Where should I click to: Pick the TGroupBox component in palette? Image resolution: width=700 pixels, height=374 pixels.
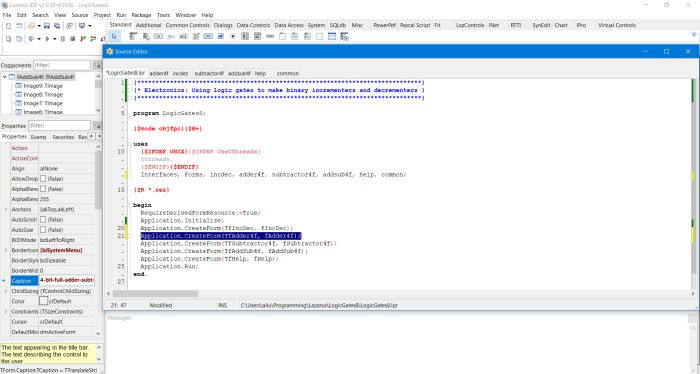(282, 37)
